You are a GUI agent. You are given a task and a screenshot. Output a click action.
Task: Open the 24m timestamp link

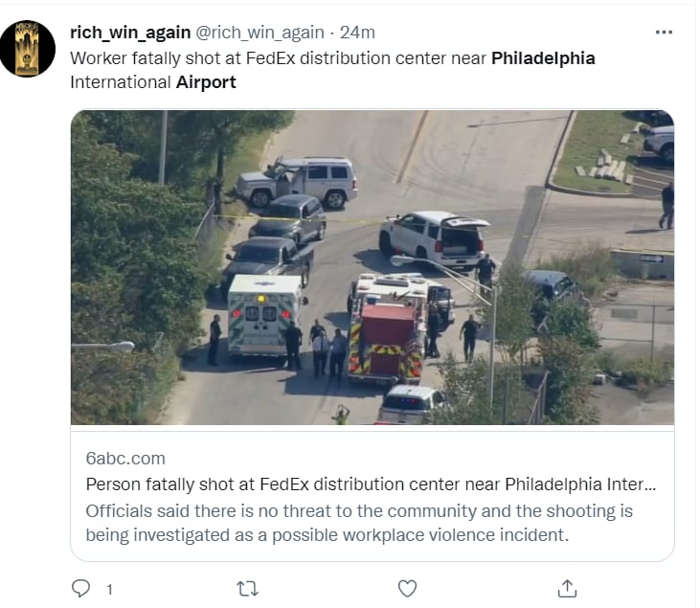(x=357, y=33)
